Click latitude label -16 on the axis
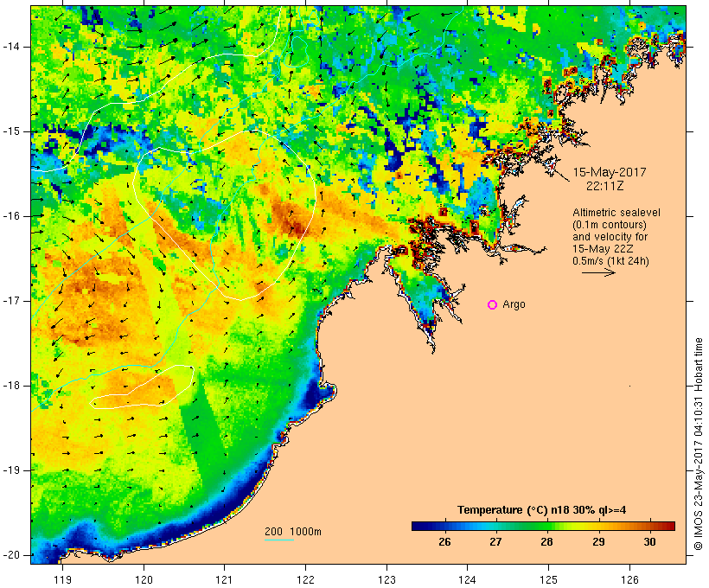 10,216
